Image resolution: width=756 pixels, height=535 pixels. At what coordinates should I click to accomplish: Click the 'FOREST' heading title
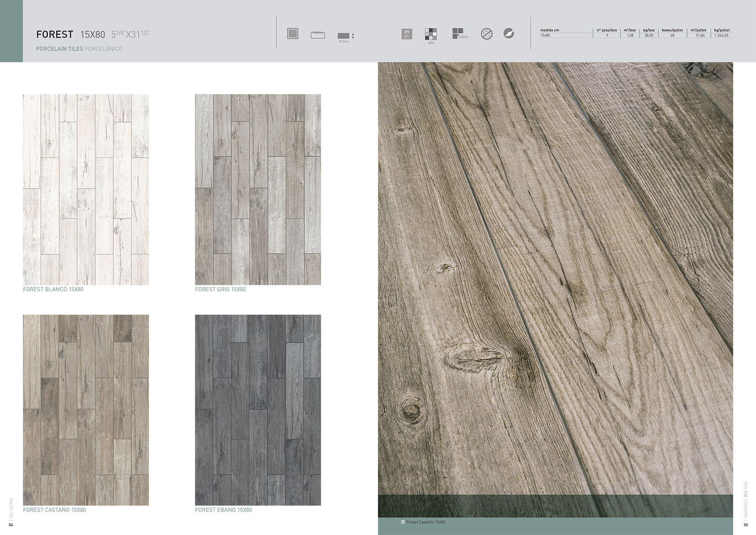point(54,34)
